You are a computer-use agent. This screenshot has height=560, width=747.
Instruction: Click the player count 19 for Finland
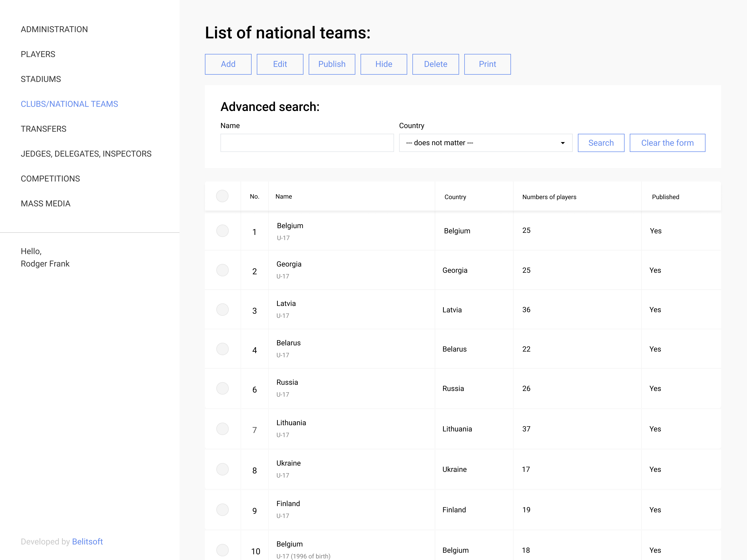click(527, 510)
